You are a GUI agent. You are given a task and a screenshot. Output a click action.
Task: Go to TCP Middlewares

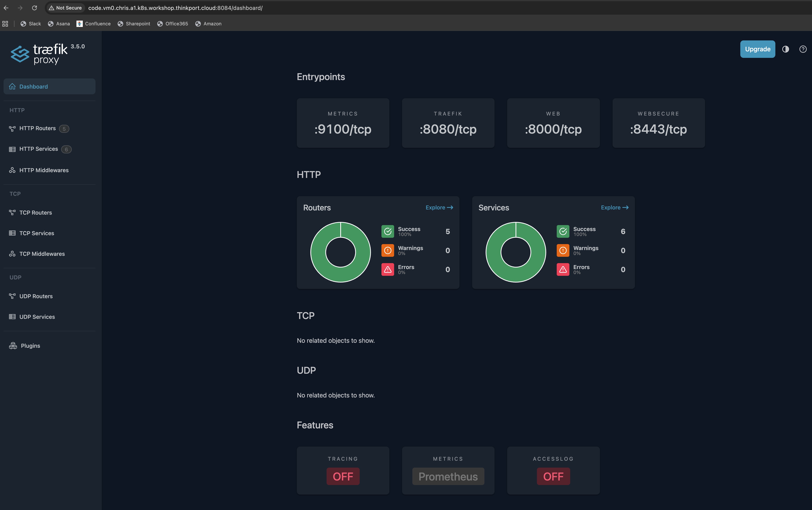click(x=42, y=254)
